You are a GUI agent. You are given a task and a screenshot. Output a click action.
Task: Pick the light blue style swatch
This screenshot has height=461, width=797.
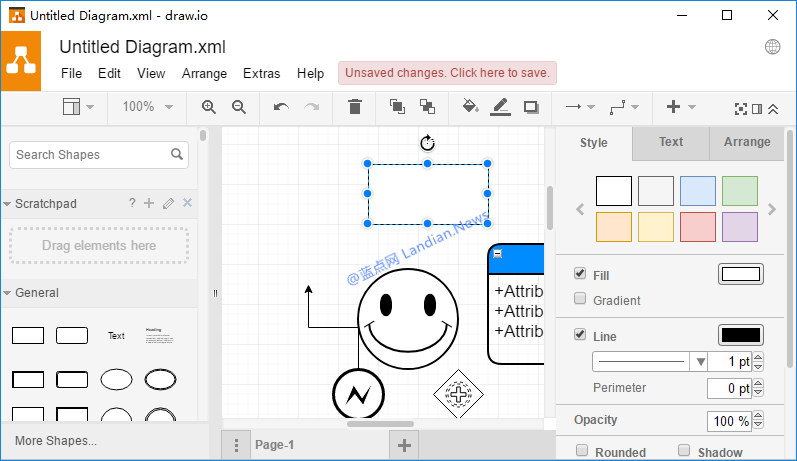click(x=698, y=191)
